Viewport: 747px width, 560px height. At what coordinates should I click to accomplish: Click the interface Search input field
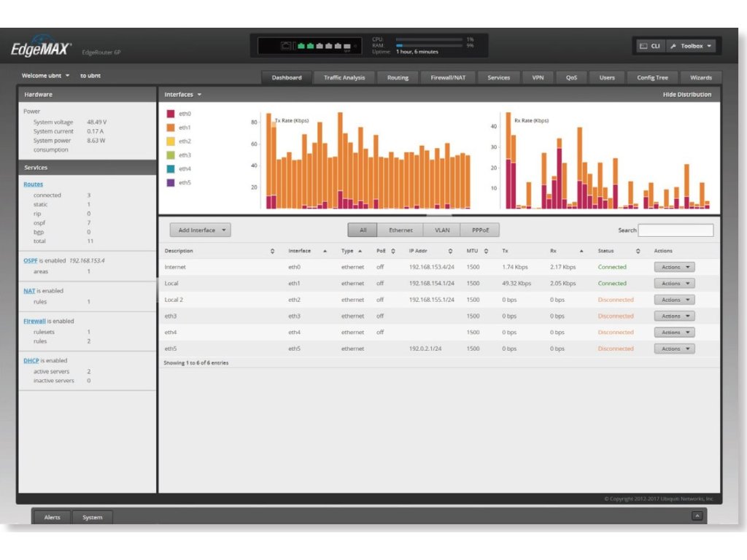(x=676, y=230)
